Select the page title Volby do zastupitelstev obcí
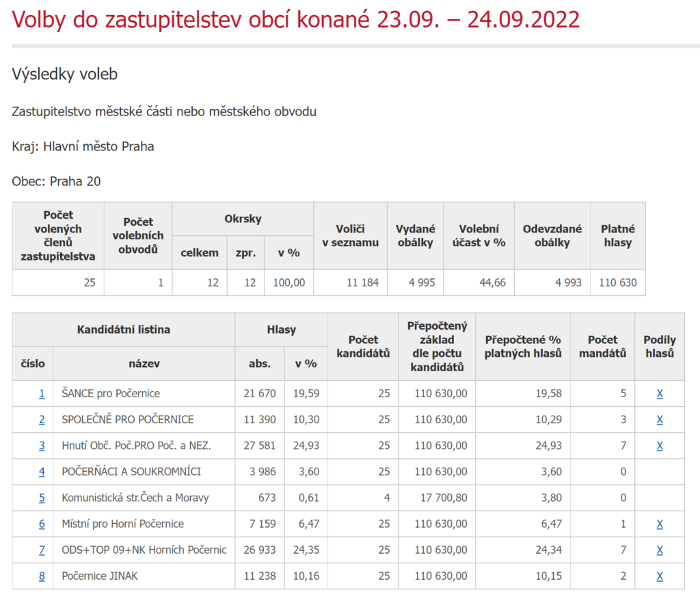This screenshot has height=603, width=700. click(295, 20)
